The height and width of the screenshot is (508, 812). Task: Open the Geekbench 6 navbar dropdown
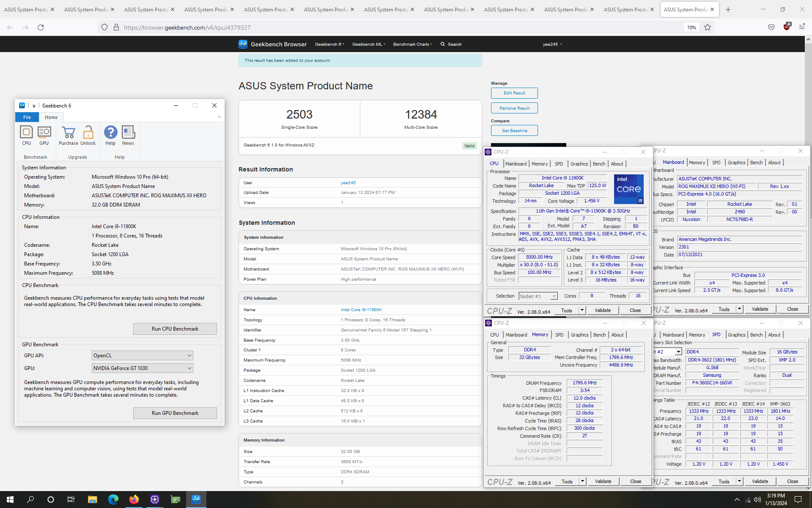click(329, 44)
